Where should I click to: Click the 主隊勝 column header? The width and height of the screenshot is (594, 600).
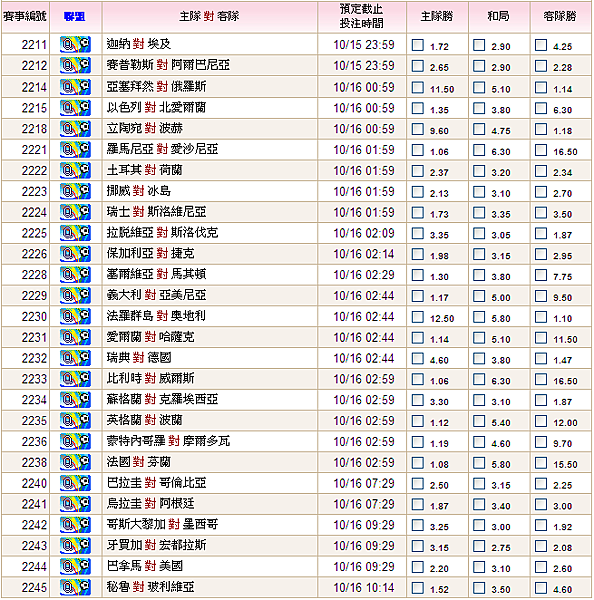click(x=437, y=16)
